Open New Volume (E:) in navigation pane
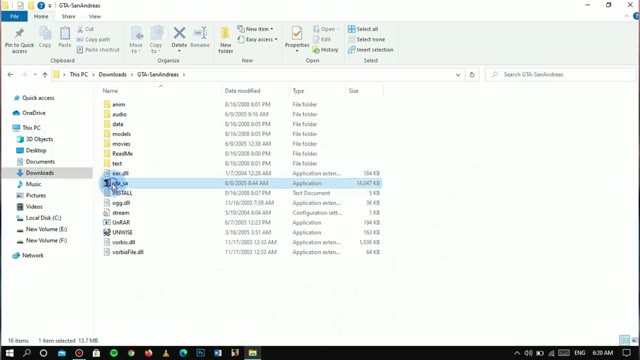The height and width of the screenshot is (360, 640). tap(42, 229)
